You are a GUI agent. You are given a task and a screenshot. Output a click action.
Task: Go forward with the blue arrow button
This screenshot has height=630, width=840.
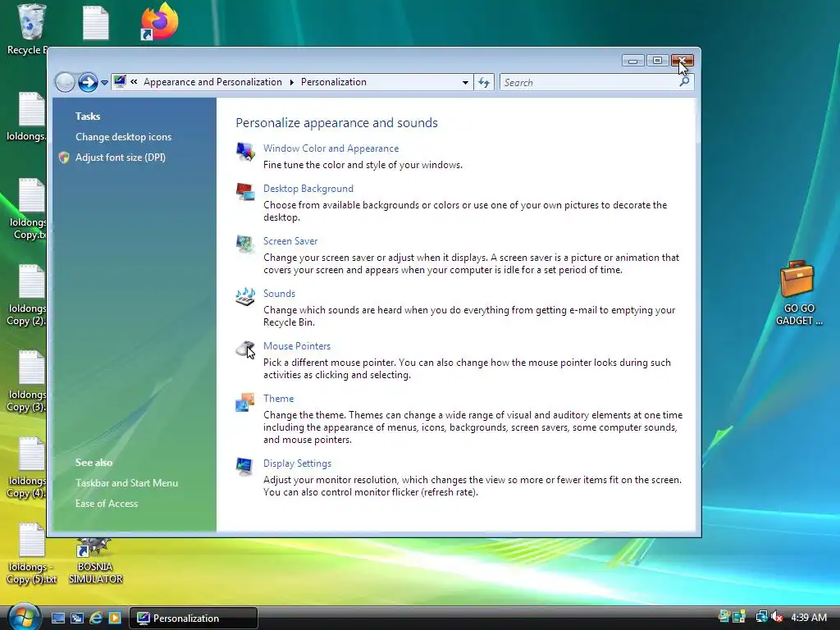click(88, 83)
